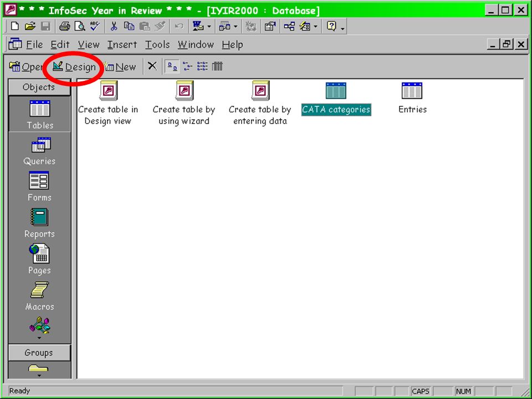Open the View menu
Viewport: 532px width, 399px height.
(89, 44)
